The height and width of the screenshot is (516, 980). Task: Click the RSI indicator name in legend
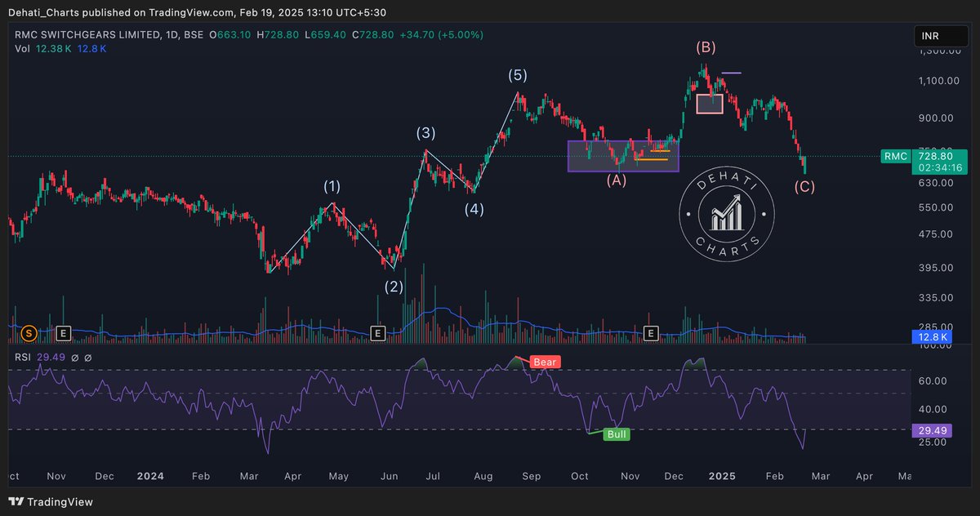23,358
